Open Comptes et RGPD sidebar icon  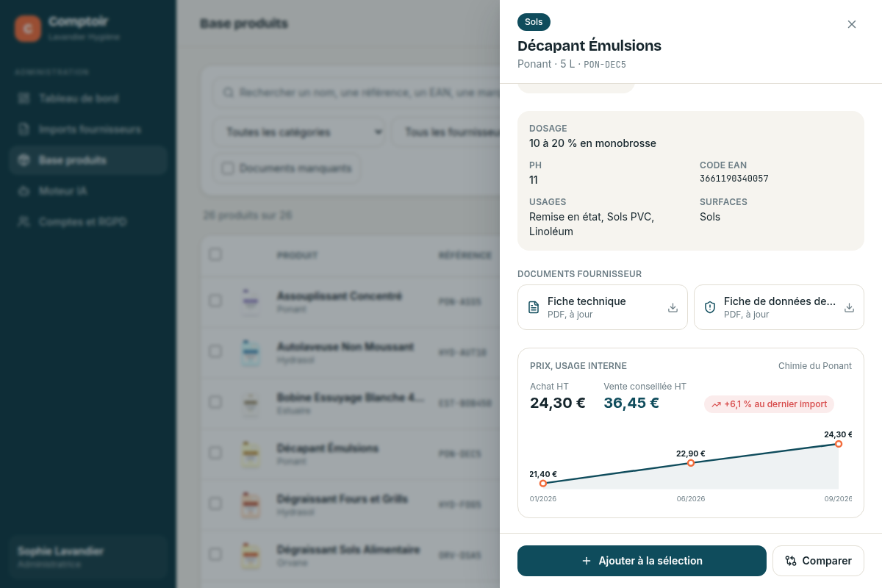tap(24, 222)
